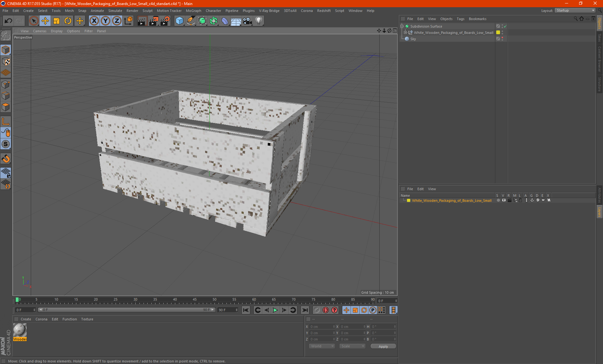This screenshot has width=603, height=364.
Task: Click Autokeying button
Action: (326, 310)
